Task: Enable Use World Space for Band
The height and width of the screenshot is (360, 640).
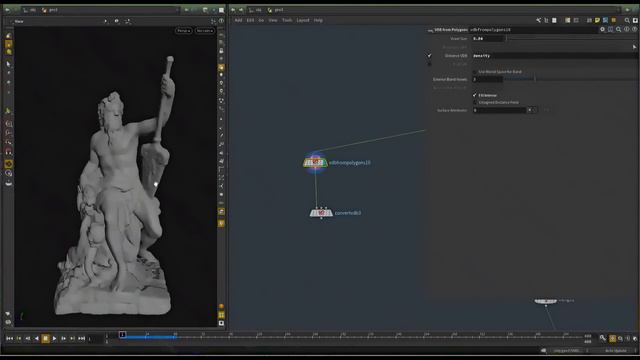Action: click(475, 72)
